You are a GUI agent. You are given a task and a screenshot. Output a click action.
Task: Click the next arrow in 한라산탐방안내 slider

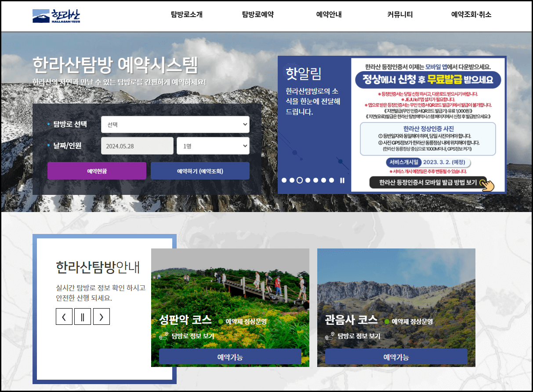(x=102, y=316)
